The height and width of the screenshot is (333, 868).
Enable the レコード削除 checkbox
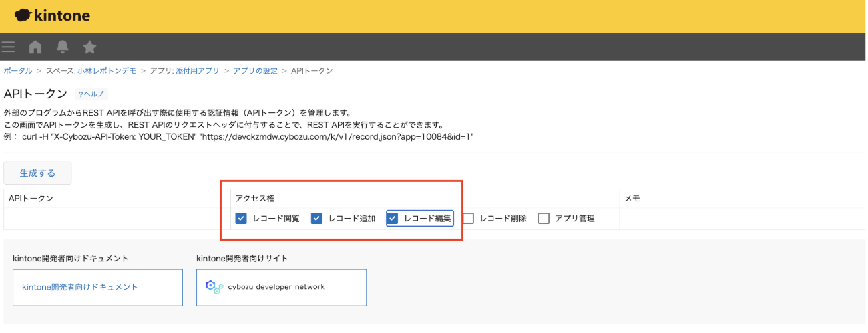tap(469, 218)
